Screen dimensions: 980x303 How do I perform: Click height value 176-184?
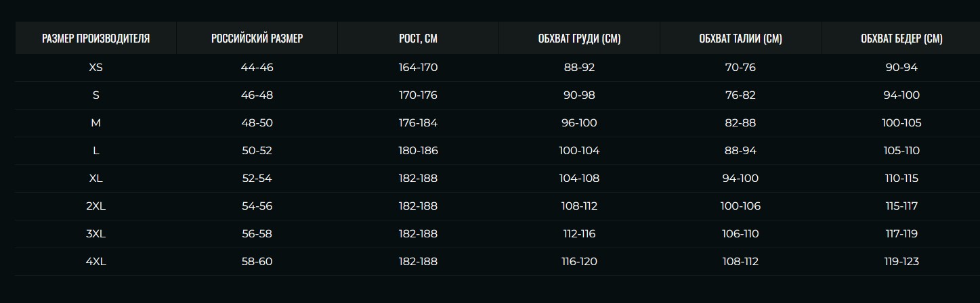[x=418, y=123]
